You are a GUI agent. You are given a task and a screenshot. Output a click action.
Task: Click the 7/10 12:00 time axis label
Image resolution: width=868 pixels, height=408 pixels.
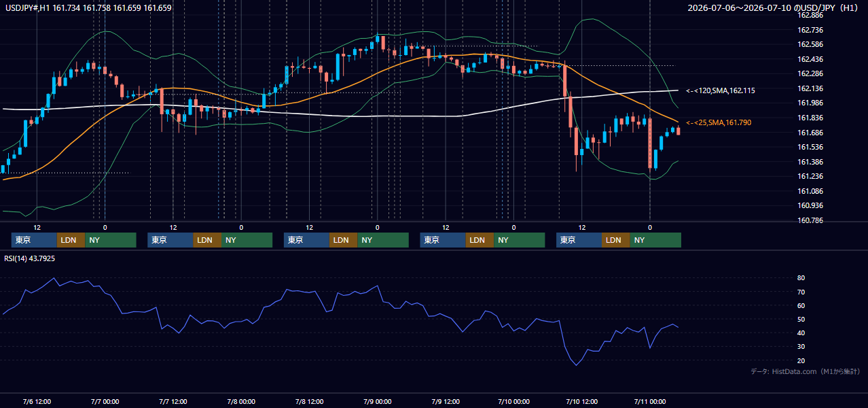582,401
